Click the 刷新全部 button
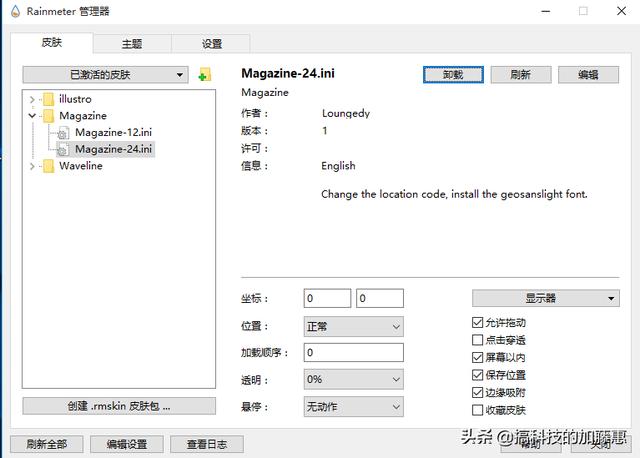This screenshot has height=458, width=640. (x=47, y=444)
